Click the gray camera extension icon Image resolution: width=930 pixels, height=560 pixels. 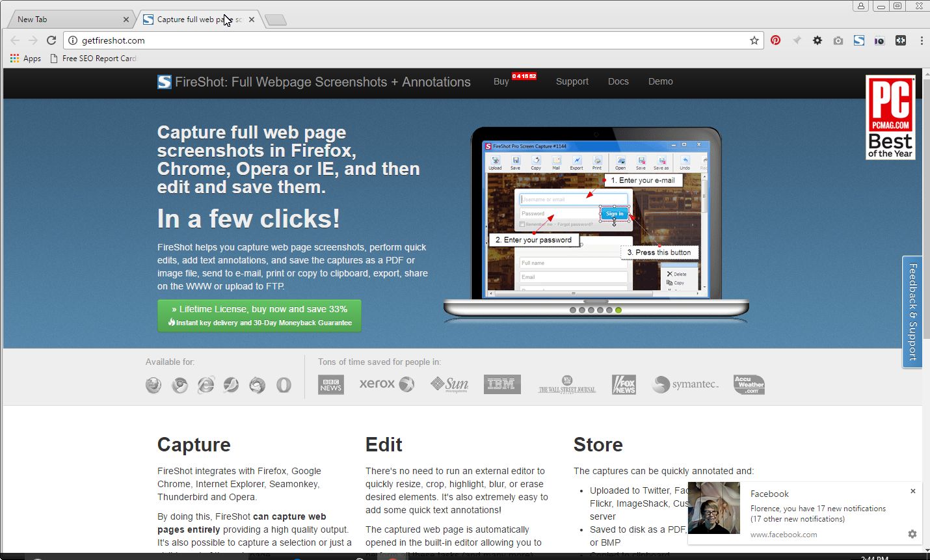tap(838, 40)
